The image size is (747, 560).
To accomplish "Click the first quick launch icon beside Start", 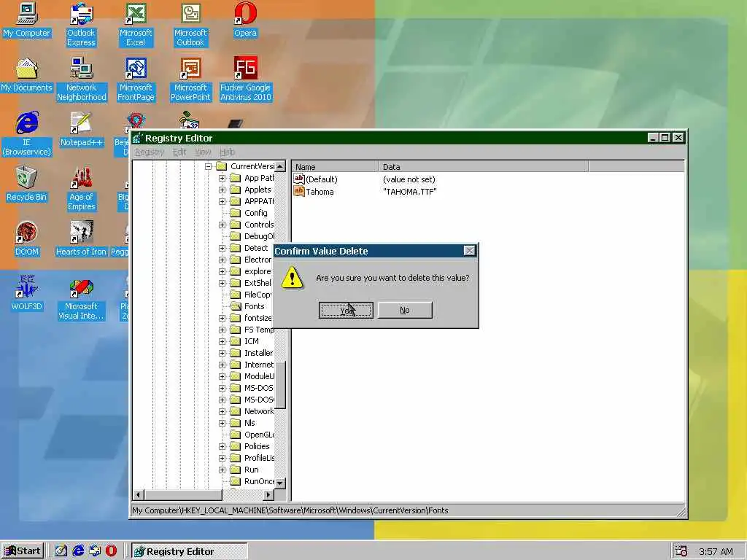I will (61, 551).
